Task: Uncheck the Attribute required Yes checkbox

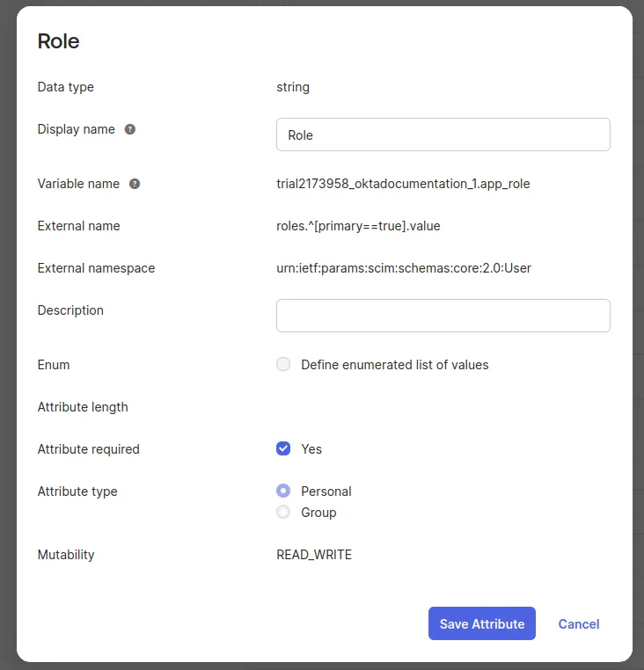Action: coord(283,448)
